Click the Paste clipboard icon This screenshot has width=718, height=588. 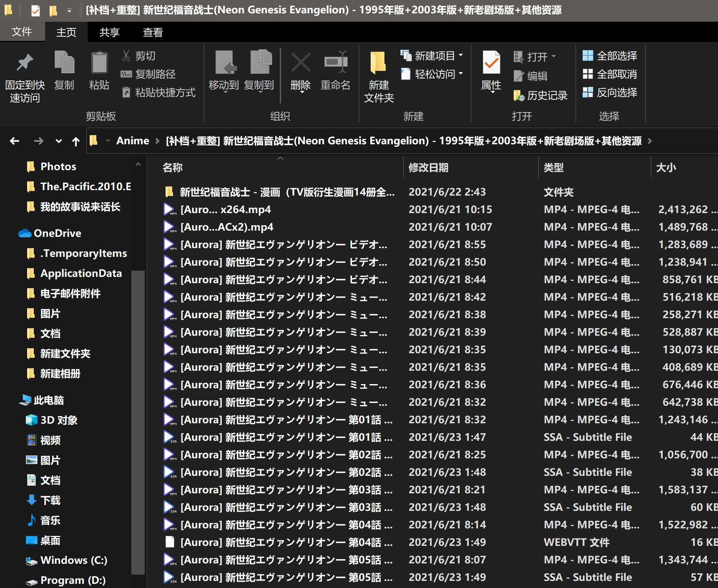(99, 71)
